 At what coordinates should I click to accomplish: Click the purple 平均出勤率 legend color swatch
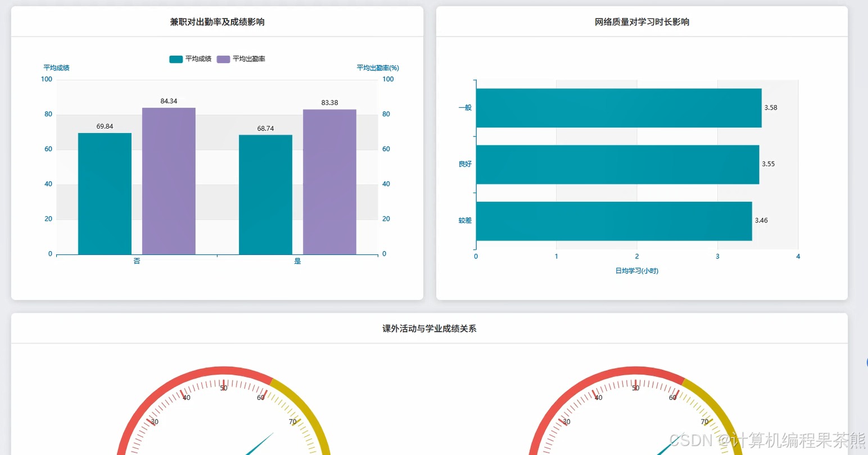click(224, 59)
